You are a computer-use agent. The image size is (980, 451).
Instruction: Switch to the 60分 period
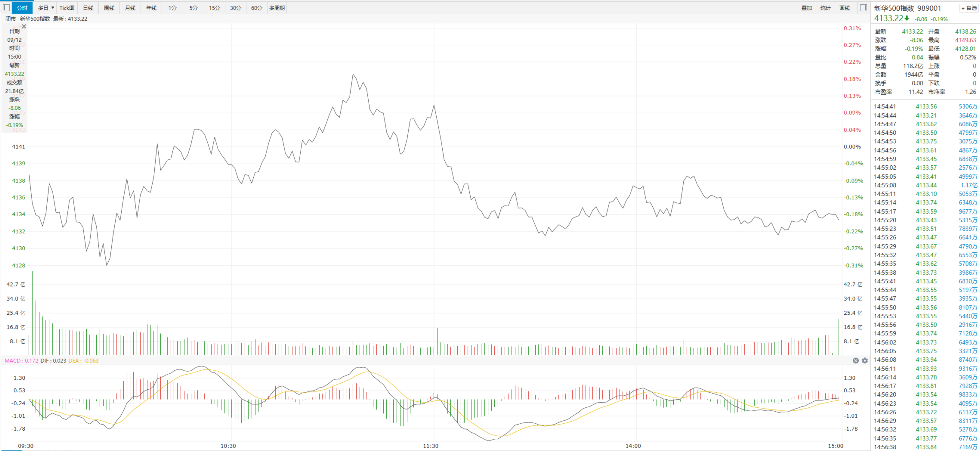256,8
